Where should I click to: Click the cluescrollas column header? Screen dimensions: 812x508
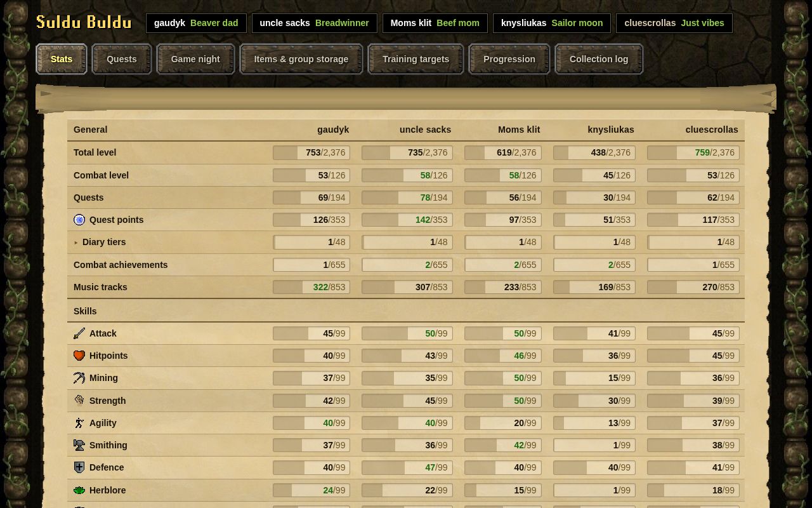[x=712, y=130]
